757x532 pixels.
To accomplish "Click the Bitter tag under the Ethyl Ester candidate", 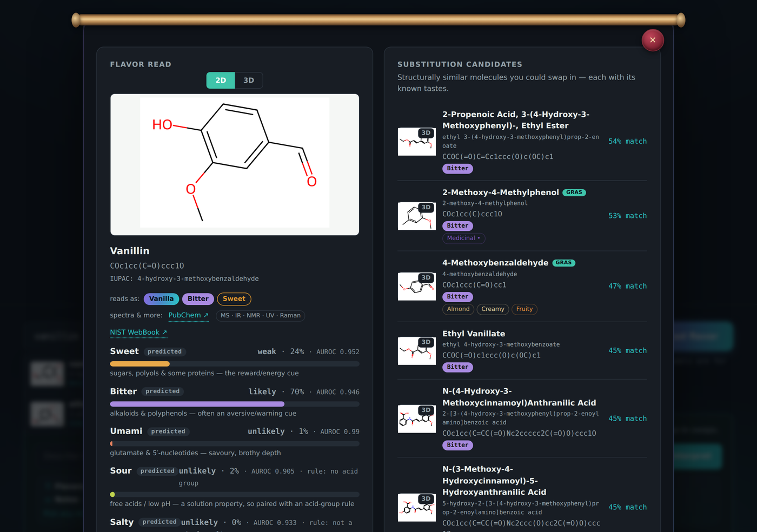I will point(457,169).
